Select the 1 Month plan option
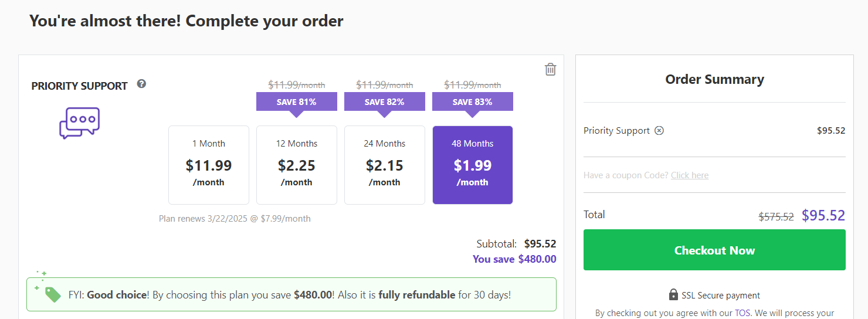The width and height of the screenshot is (868, 319). tap(209, 165)
